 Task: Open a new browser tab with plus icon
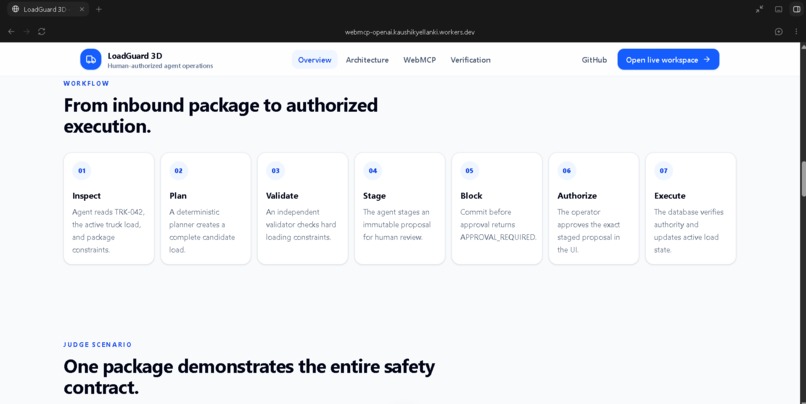click(99, 9)
